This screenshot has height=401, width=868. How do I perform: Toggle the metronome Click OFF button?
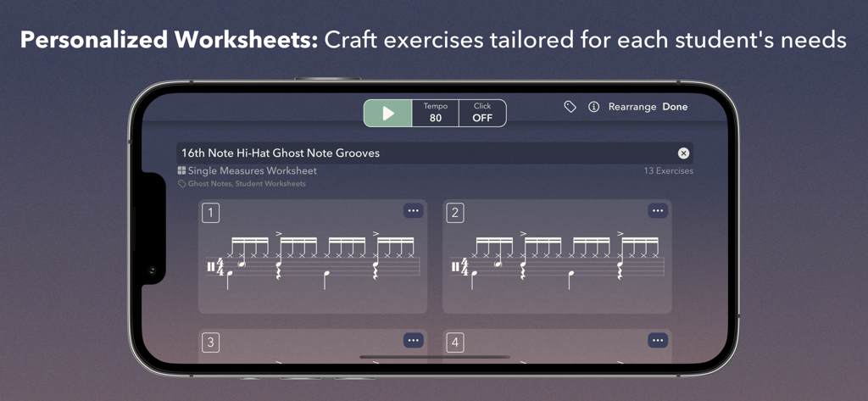tap(482, 113)
